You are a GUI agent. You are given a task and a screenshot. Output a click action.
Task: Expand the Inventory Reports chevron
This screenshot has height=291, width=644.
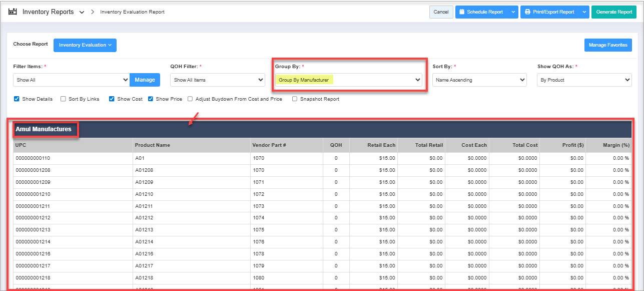point(82,12)
